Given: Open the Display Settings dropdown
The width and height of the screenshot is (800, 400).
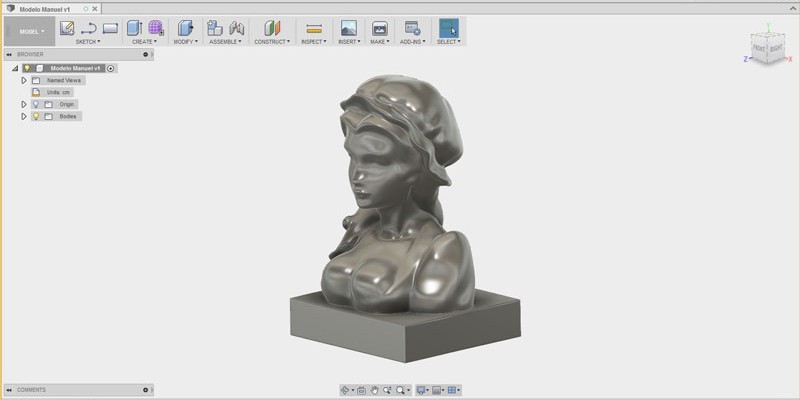Looking at the screenshot, I should (423, 390).
